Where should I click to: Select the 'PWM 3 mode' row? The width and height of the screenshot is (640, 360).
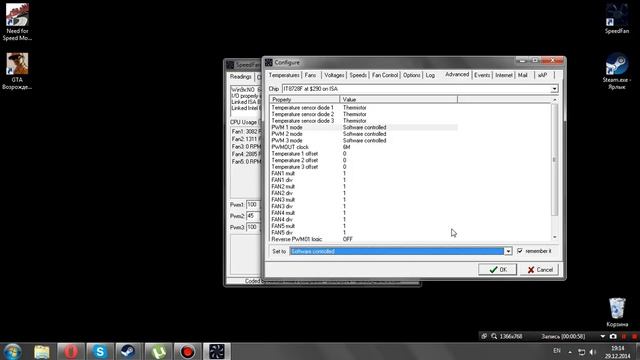click(x=364, y=140)
